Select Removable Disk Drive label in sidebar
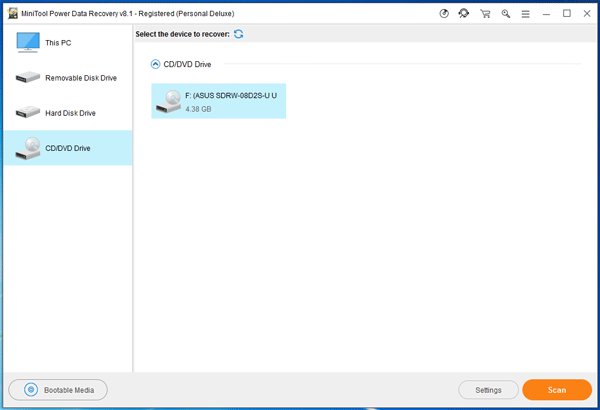The width and height of the screenshot is (600, 410). (81, 78)
